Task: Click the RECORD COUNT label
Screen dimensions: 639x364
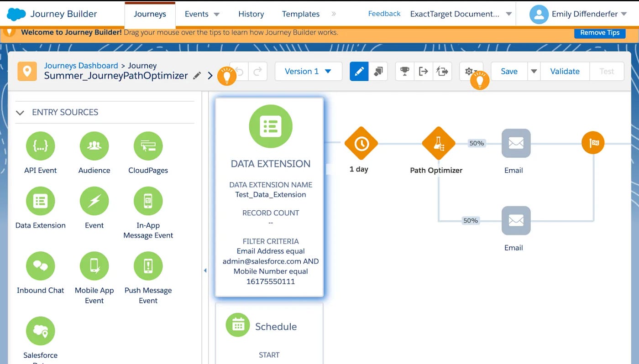Action: (x=271, y=213)
